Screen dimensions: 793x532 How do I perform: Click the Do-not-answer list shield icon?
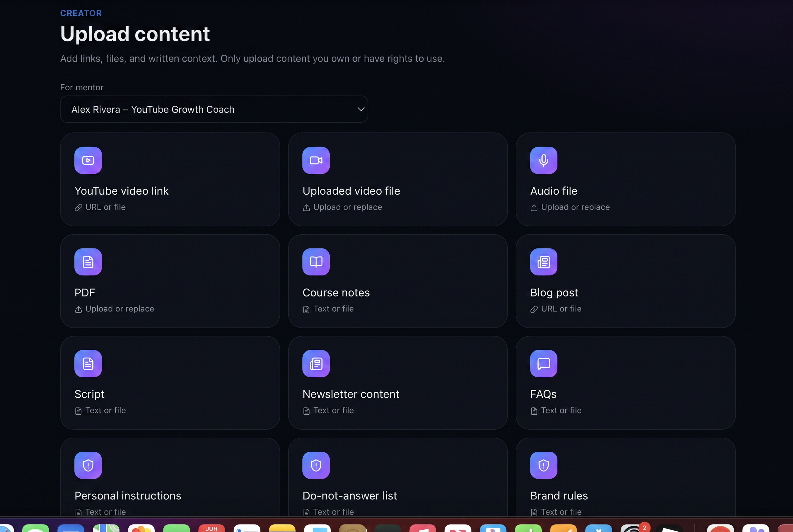[x=316, y=465]
